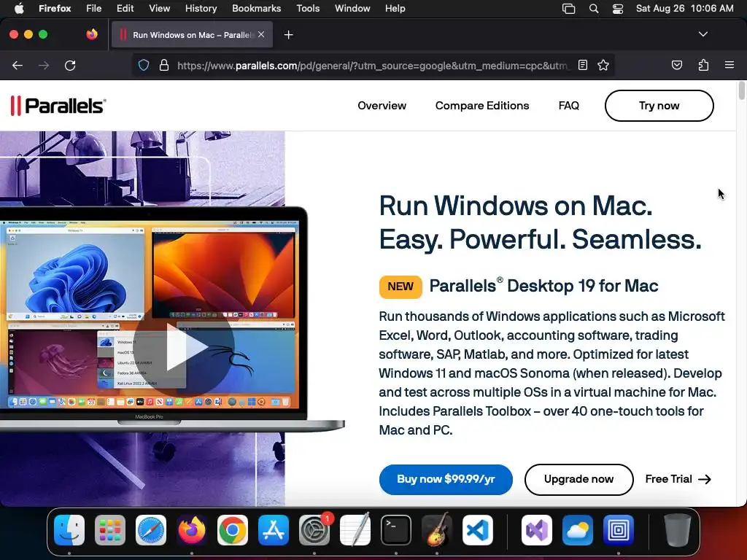Open the Bookmarks menu
Screen dimensions: 747x560
click(256, 9)
